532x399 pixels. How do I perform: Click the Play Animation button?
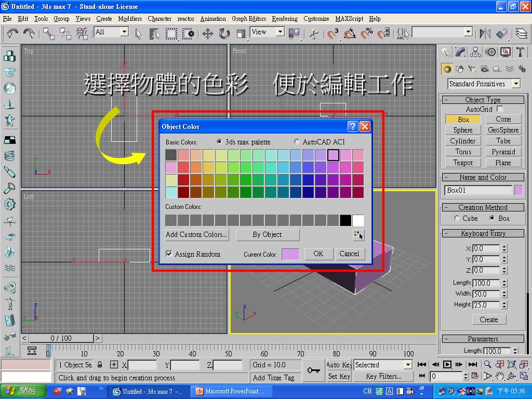click(447, 365)
